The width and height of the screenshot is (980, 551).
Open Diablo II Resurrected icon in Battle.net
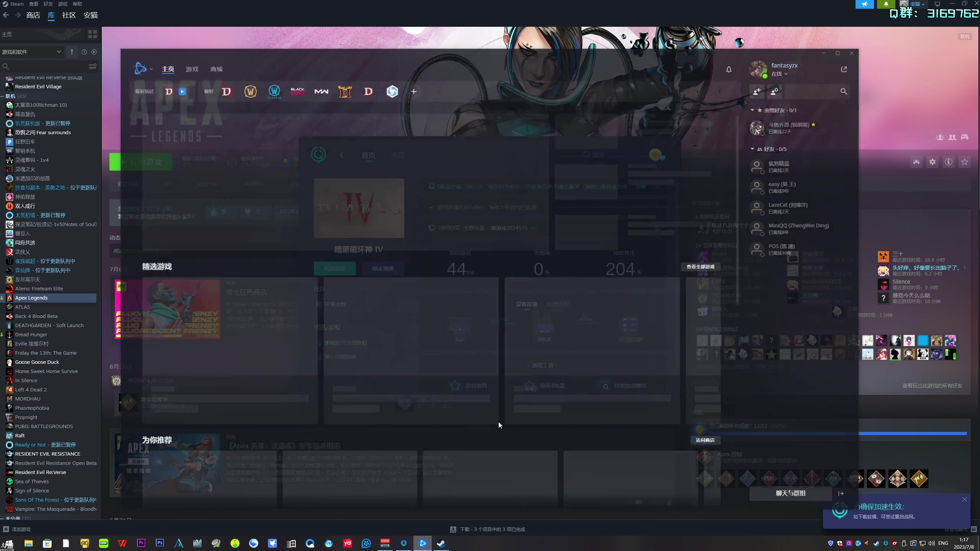(345, 91)
